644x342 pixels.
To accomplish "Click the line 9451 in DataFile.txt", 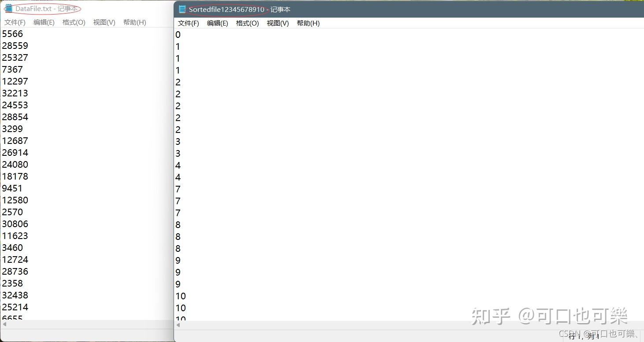I will click(12, 188).
